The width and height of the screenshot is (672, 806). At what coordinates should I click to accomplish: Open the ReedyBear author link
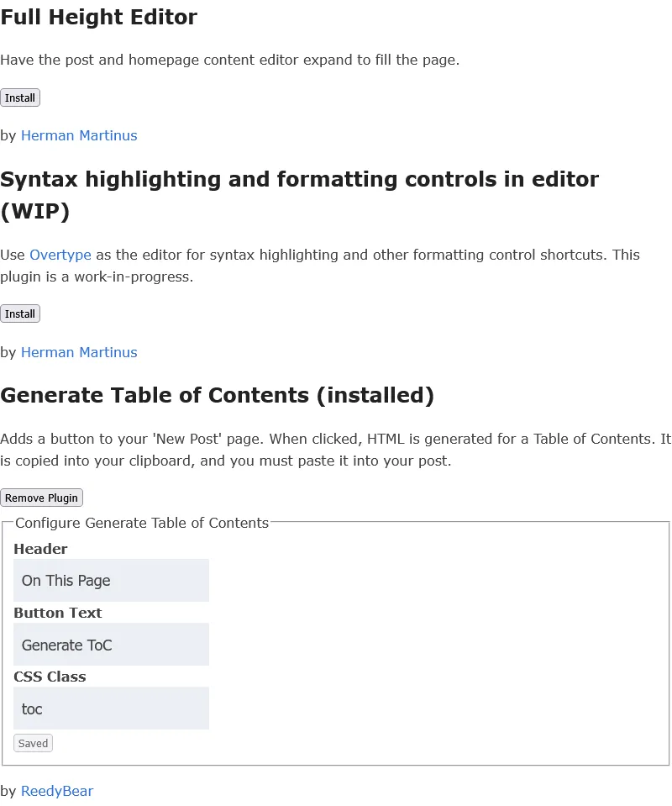57,791
